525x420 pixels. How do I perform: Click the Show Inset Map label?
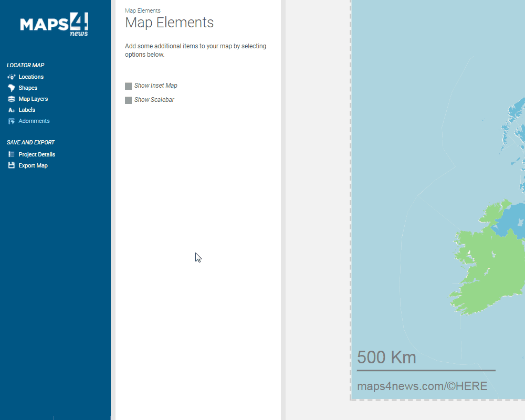[156, 86]
